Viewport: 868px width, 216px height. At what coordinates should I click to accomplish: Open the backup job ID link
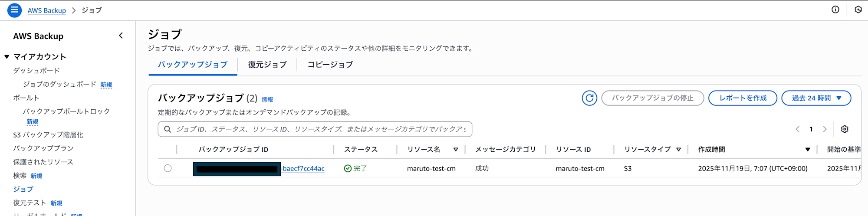click(x=303, y=169)
